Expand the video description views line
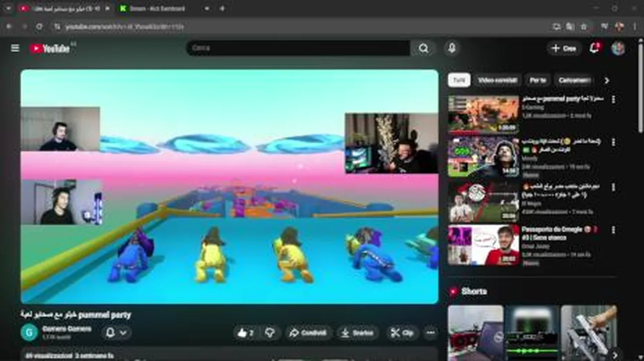The height and width of the screenshot is (361, 644). [69, 355]
